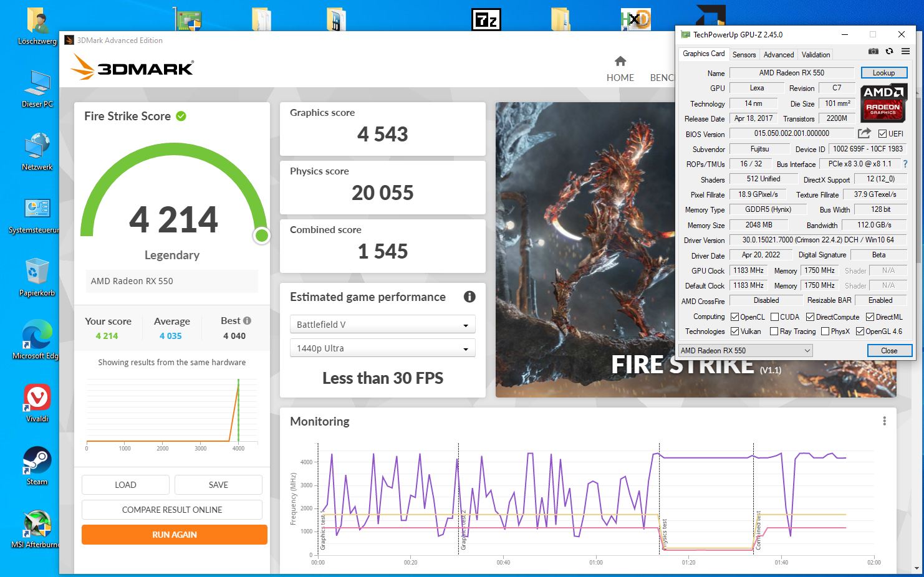Click the LOAD button
Screen dimensions: 924x577
point(125,485)
